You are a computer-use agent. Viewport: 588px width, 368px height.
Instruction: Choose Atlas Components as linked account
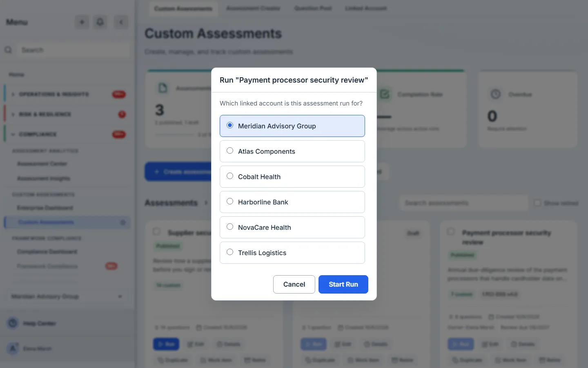coord(292,151)
